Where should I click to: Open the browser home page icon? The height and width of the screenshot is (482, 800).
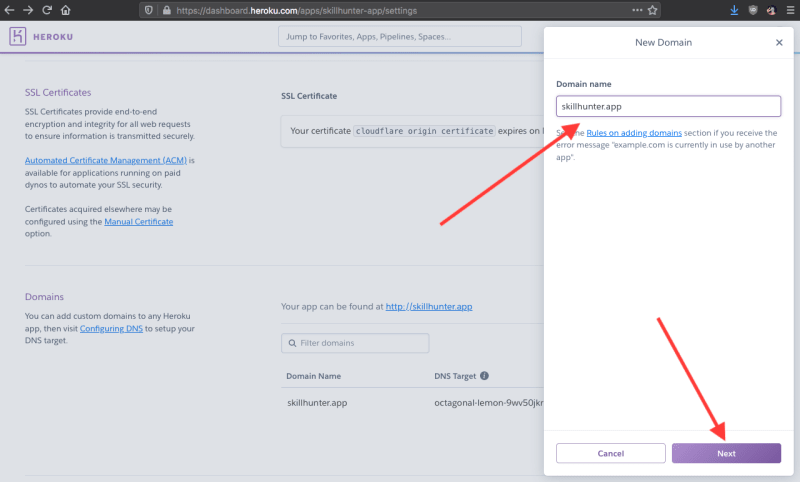coord(65,10)
